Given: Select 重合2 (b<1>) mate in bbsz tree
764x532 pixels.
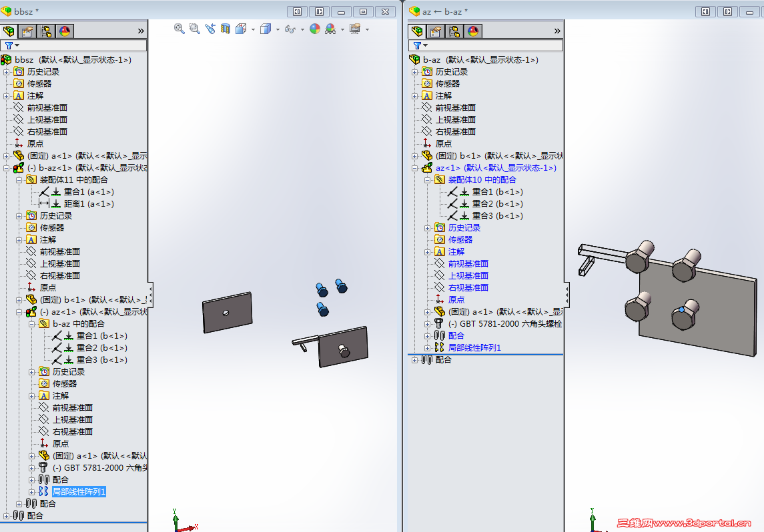Looking at the screenshot, I should [x=102, y=348].
